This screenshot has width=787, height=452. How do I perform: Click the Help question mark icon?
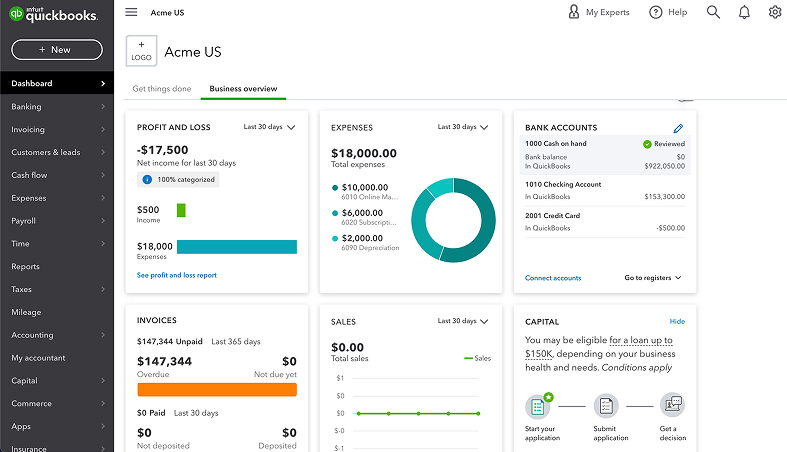[x=655, y=12]
